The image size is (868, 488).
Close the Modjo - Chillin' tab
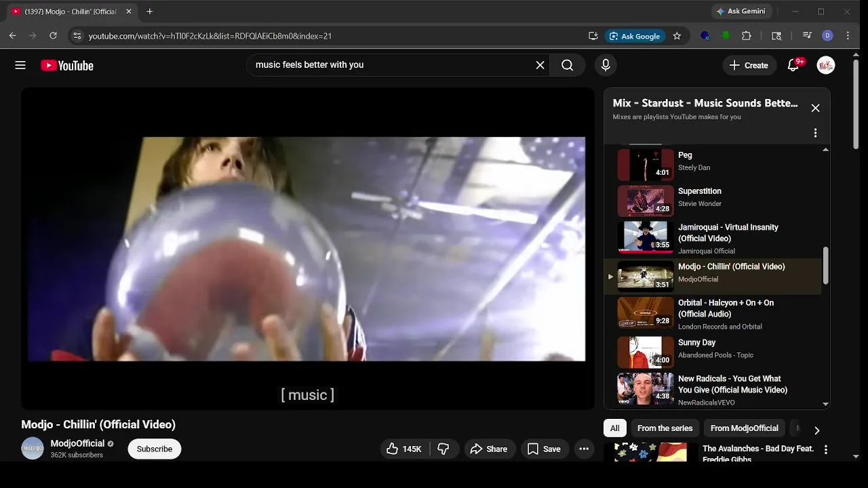coord(129,12)
